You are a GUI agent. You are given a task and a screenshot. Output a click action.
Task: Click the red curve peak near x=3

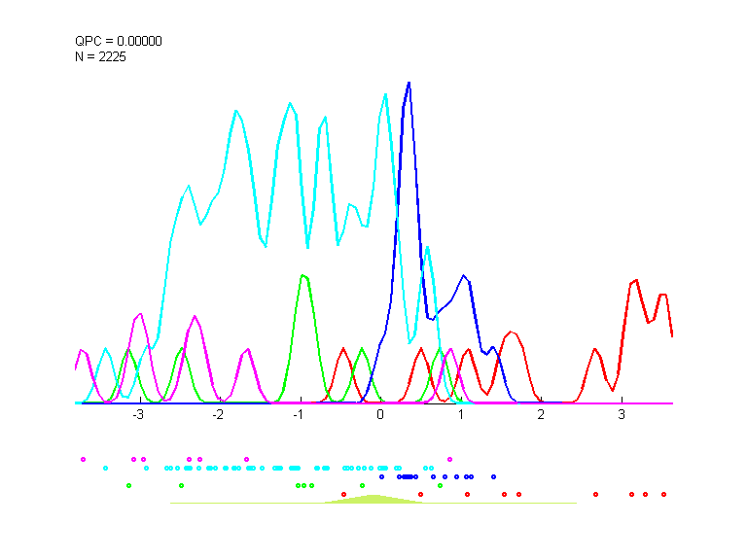coord(635,281)
